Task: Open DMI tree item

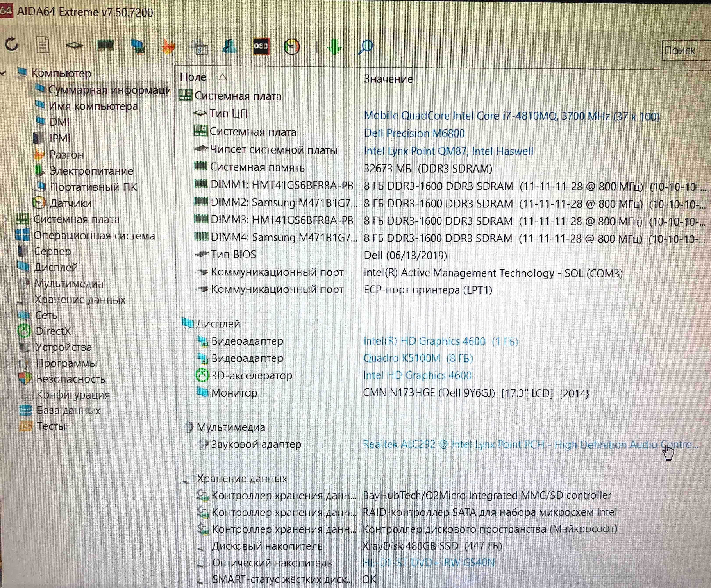Action: 59,122
